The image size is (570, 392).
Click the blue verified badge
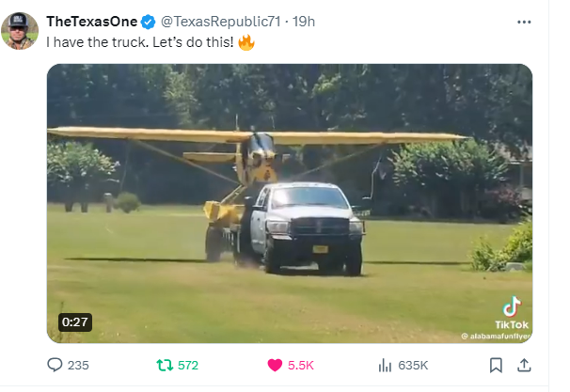pos(148,22)
